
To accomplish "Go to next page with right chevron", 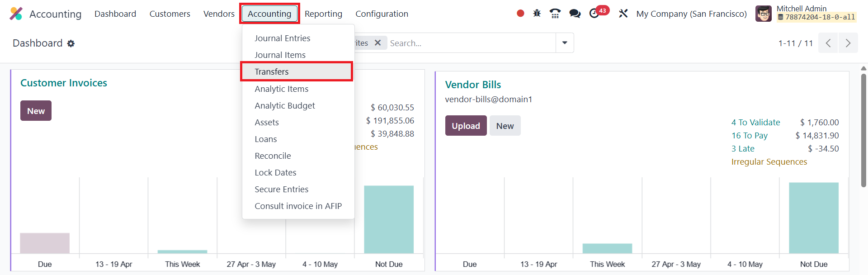I will click(x=848, y=43).
